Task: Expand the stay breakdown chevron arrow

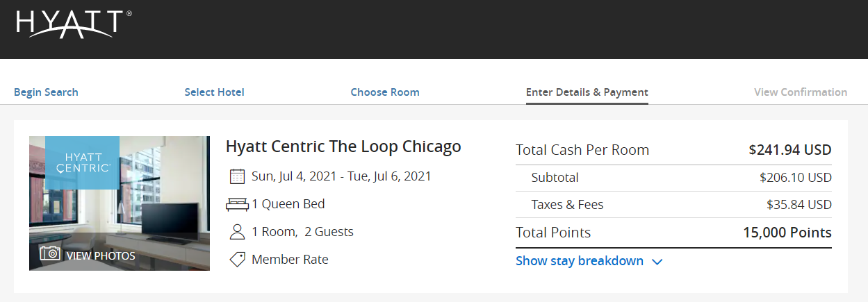Action: click(657, 262)
